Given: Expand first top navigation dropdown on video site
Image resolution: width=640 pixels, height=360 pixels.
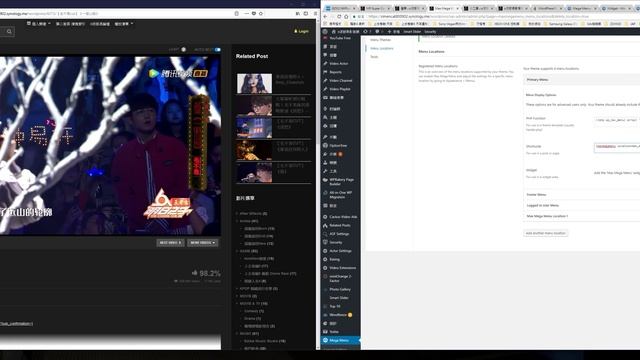Looking at the screenshot, I should point(39,24).
